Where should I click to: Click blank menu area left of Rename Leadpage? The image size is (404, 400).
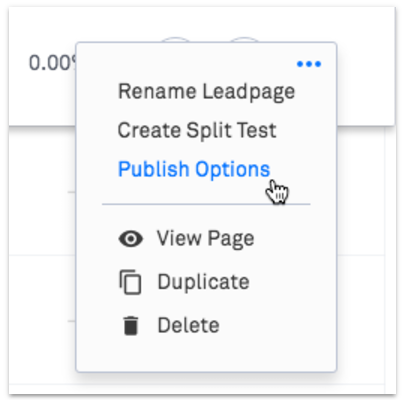coord(97,92)
